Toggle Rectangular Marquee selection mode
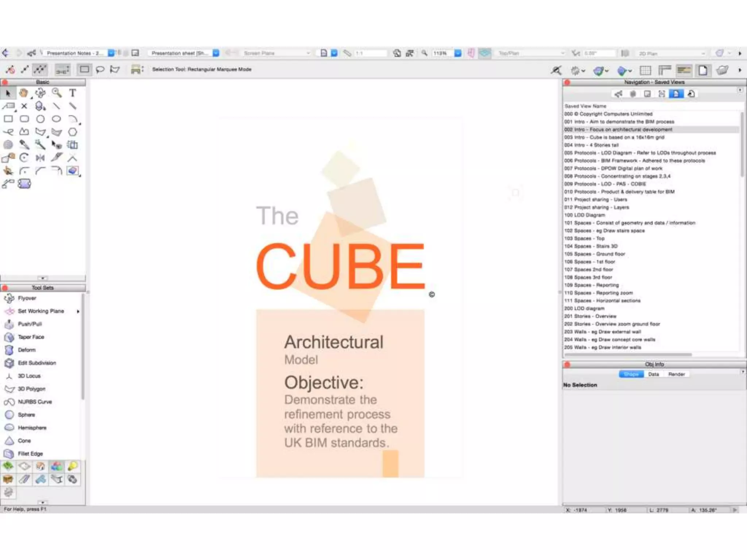747x560 pixels. point(84,69)
